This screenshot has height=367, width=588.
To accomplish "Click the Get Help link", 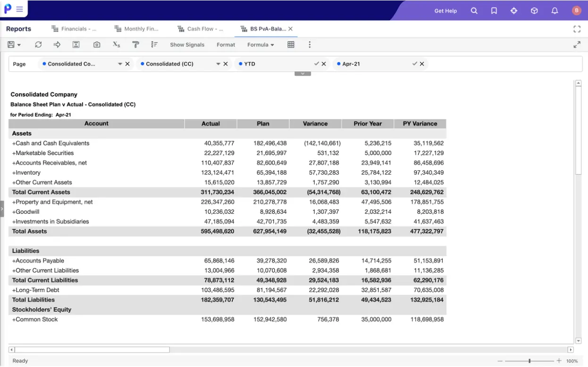I will [445, 10].
